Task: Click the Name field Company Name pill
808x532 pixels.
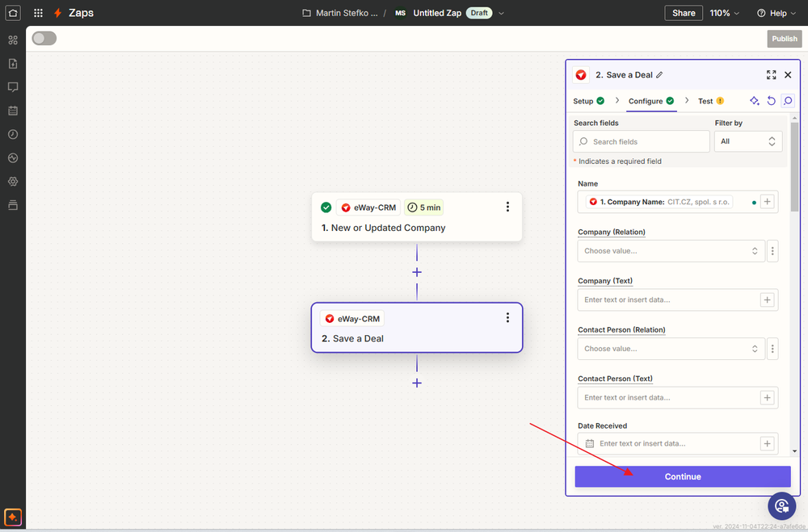Action: pos(659,202)
